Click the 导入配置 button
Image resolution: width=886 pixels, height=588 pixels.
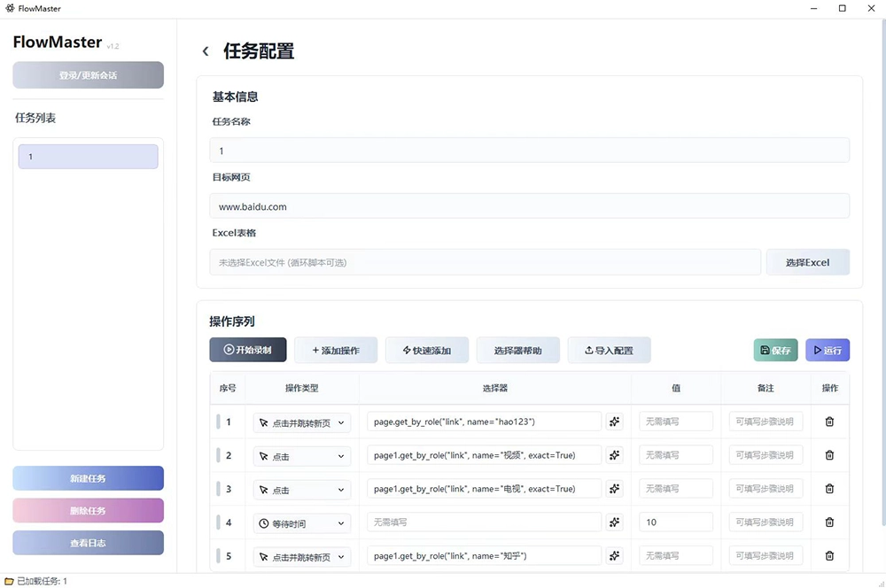coord(609,350)
